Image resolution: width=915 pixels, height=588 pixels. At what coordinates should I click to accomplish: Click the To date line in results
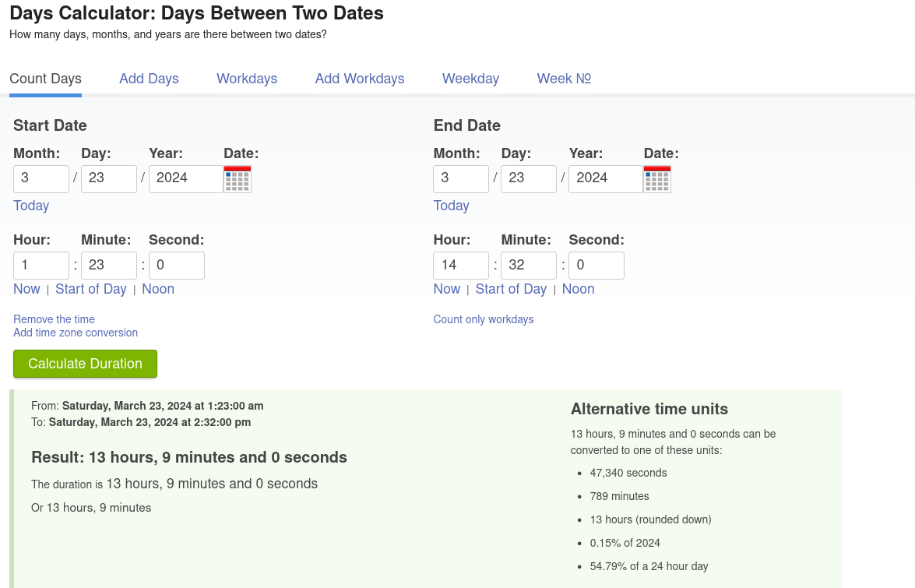point(141,422)
